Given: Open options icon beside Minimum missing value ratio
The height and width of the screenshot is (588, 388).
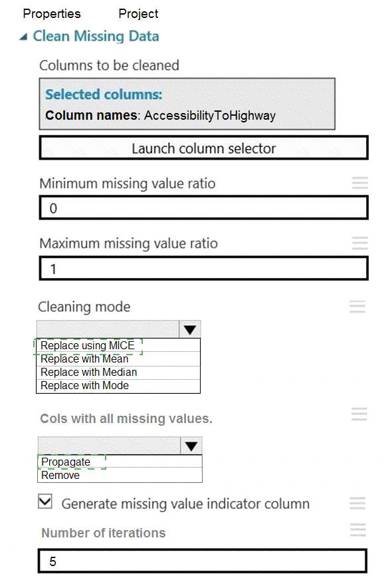Looking at the screenshot, I should point(360,183).
